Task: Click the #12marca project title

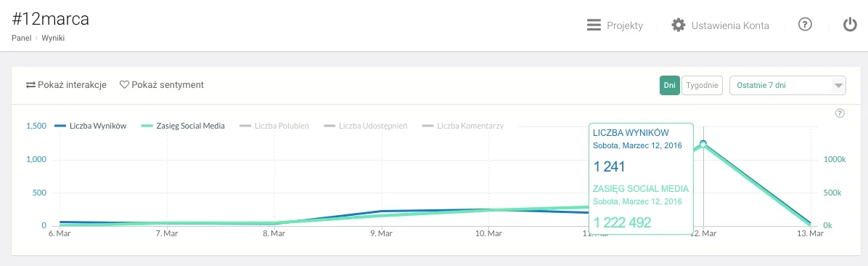Action: click(x=50, y=19)
